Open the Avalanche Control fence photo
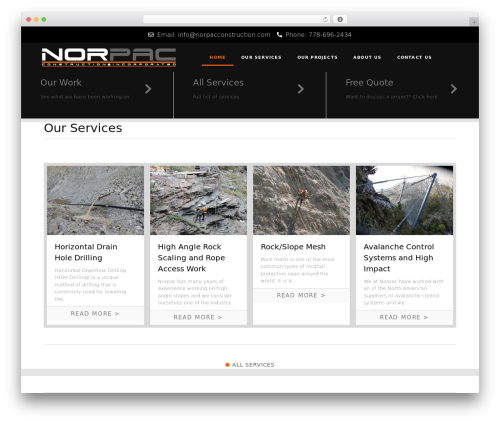This screenshot has width=500, height=423. [x=404, y=200]
